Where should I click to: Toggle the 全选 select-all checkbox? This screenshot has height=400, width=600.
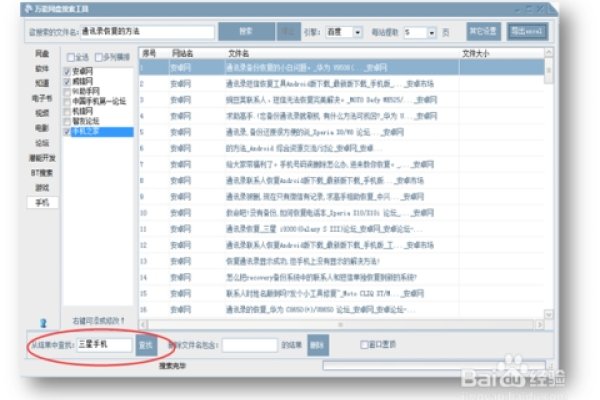(70, 57)
